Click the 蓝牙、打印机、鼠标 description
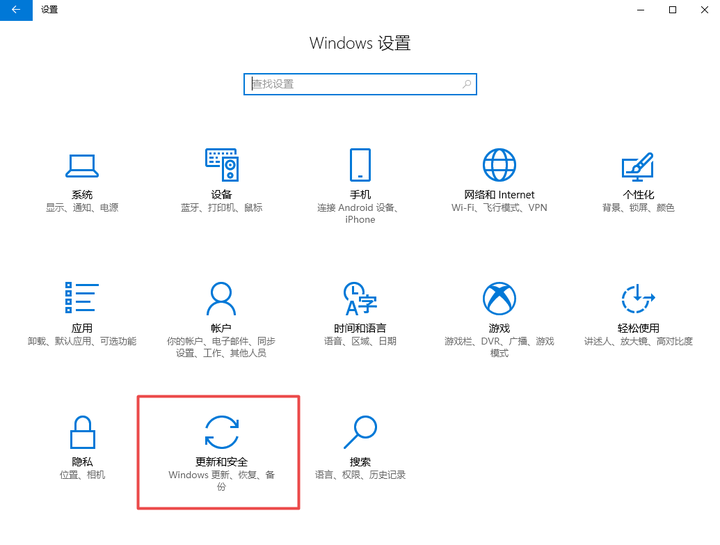 coord(221,208)
